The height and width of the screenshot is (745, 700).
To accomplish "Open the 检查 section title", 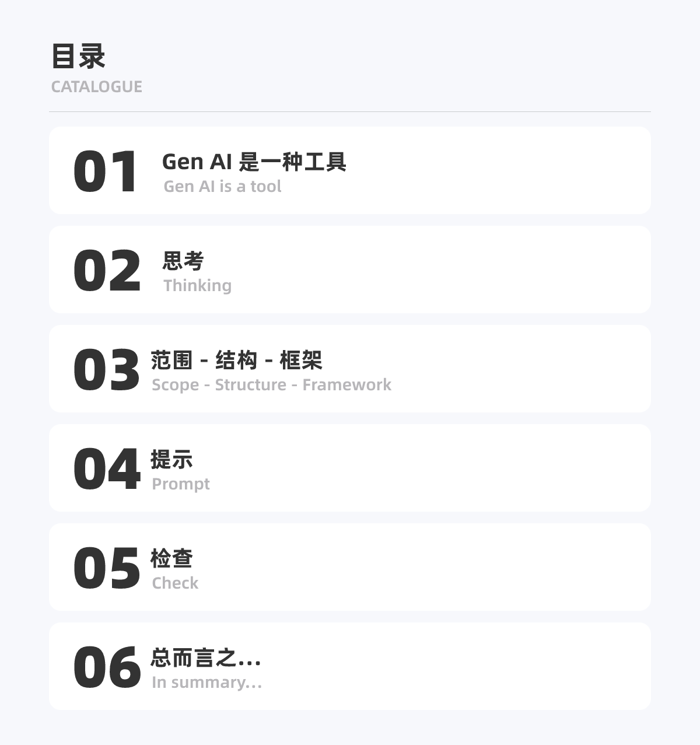I will (x=171, y=558).
